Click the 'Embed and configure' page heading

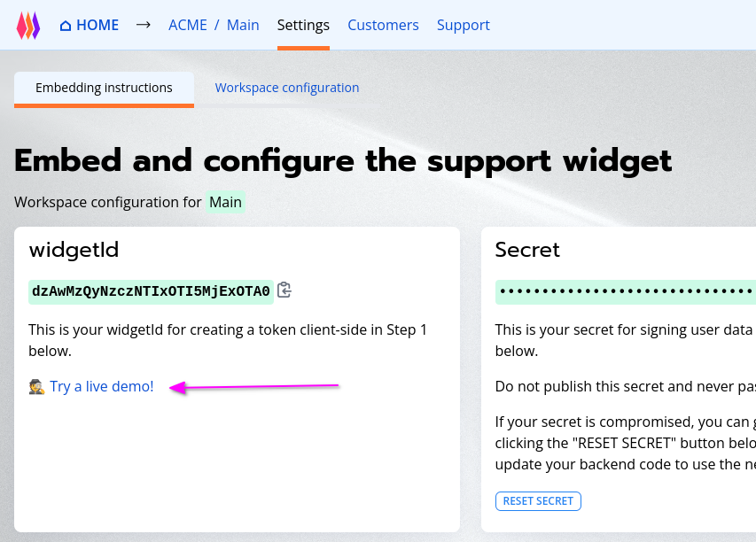pyautogui.click(x=343, y=161)
